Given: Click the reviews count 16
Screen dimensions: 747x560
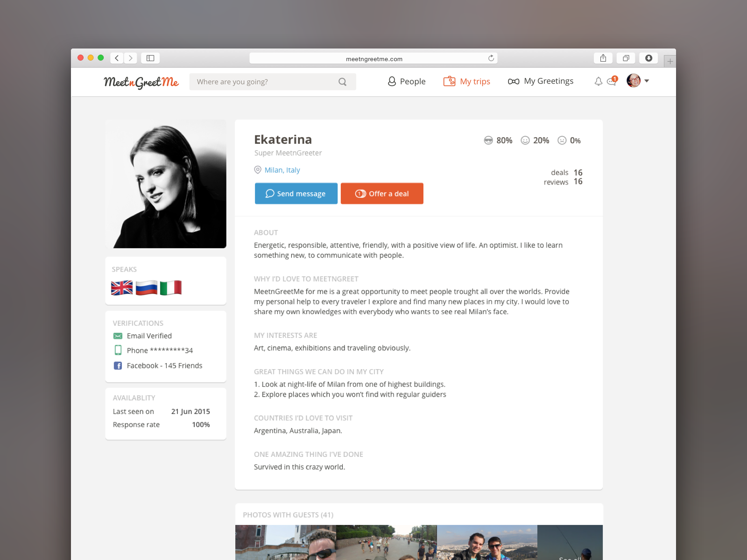Looking at the screenshot, I should tap(578, 182).
